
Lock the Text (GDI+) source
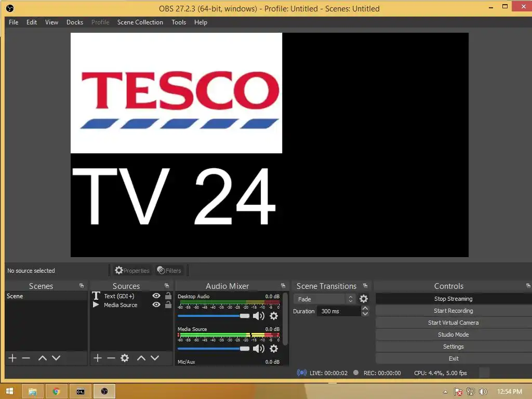(x=168, y=296)
